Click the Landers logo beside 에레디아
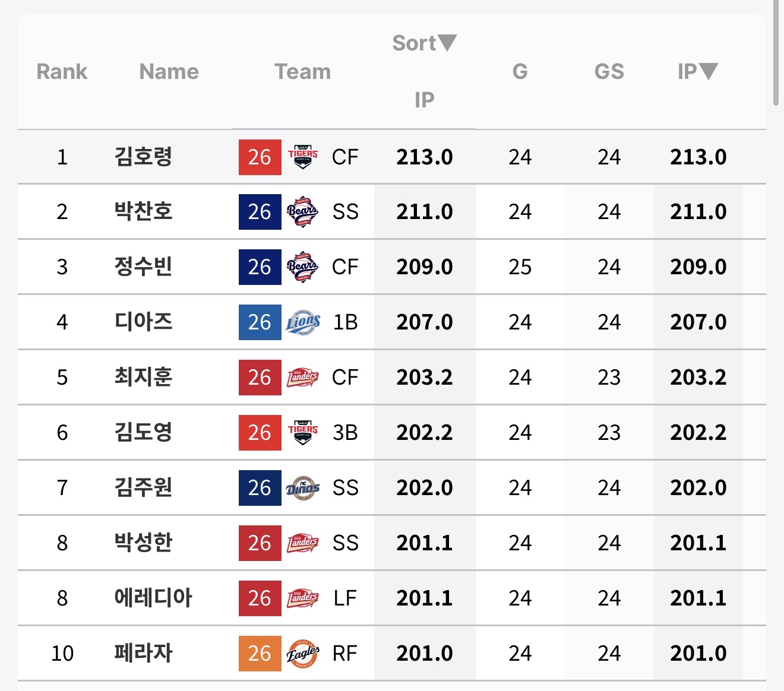The image size is (784, 691). coord(303,598)
